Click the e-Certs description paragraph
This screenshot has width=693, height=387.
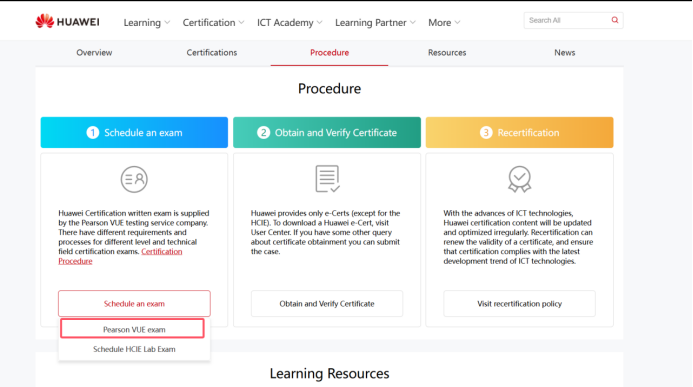[x=326, y=232]
